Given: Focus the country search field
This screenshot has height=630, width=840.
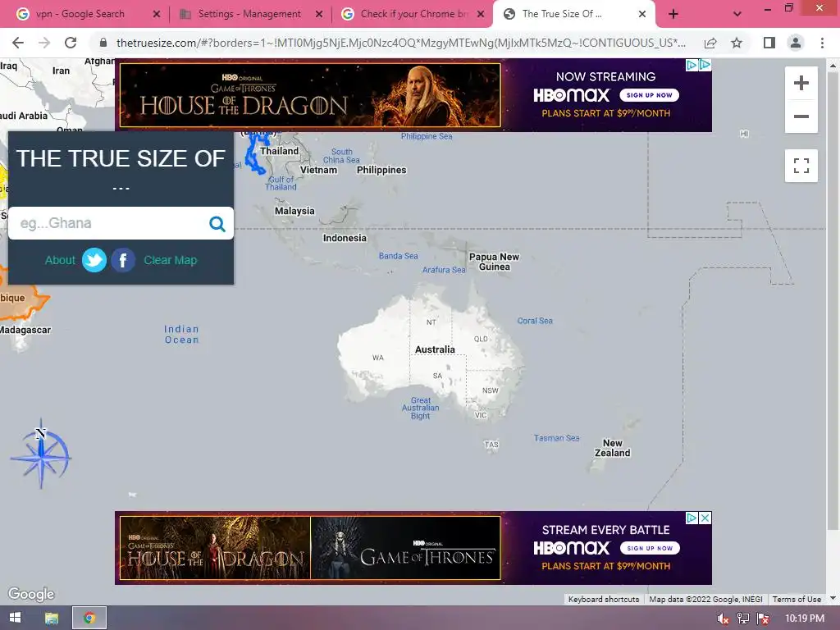Looking at the screenshot, I should [x=110, y=223].
